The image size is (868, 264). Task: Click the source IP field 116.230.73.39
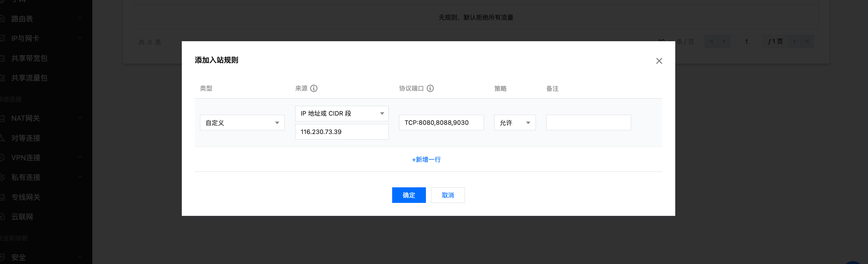click(x=342, y=132)
